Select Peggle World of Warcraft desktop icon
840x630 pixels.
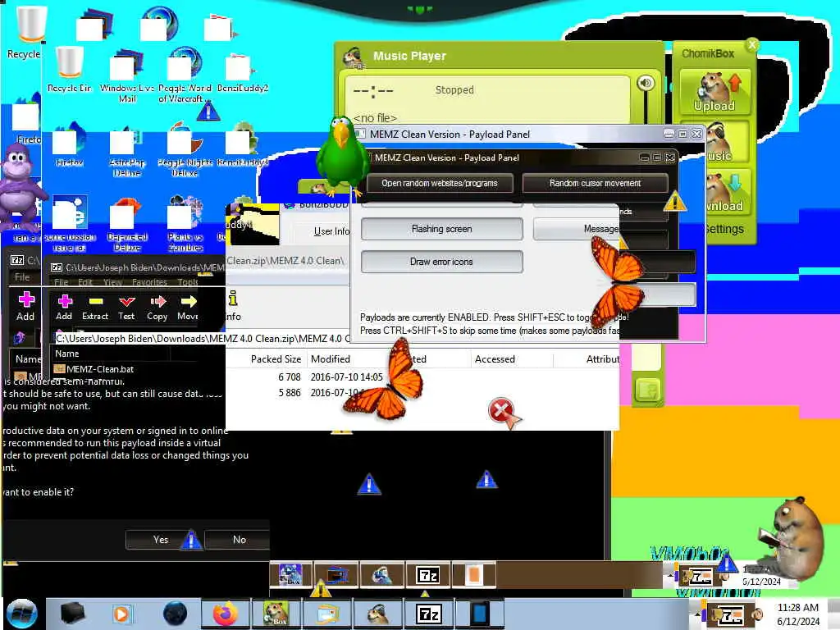pyautogui.click(x=185, y=75)
